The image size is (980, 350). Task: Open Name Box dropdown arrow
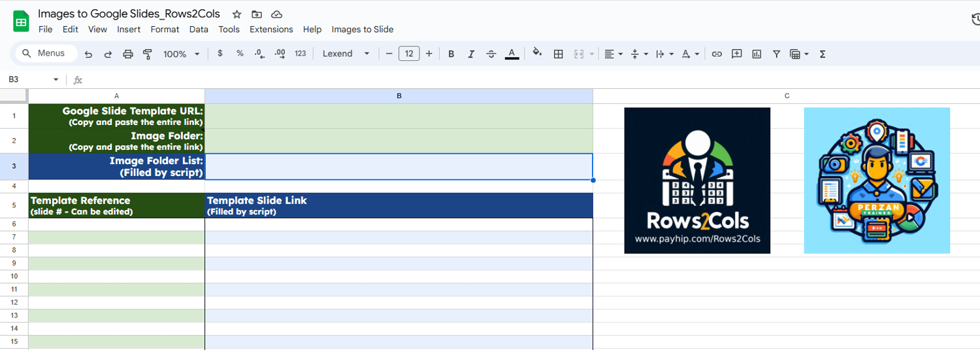click(x=56, y=80)
